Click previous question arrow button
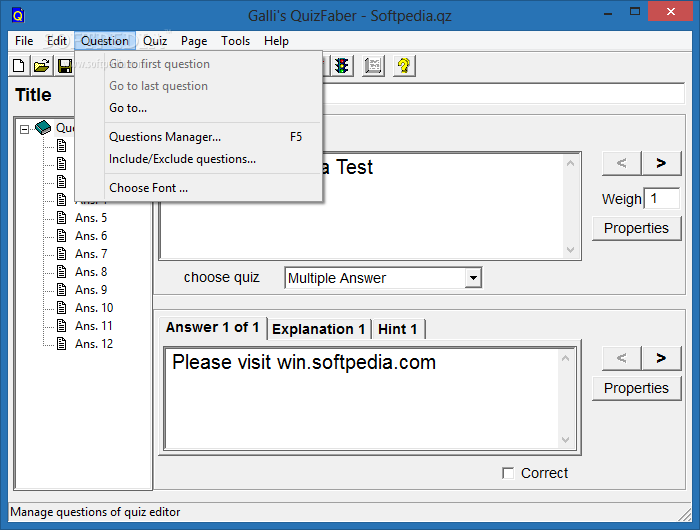The height and width of the screenshot is (530, 700). point(621,163)
